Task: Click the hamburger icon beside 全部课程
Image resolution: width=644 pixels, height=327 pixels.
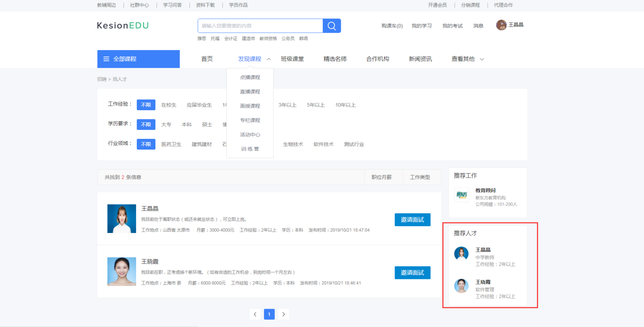Action: (x=106, y=59)
